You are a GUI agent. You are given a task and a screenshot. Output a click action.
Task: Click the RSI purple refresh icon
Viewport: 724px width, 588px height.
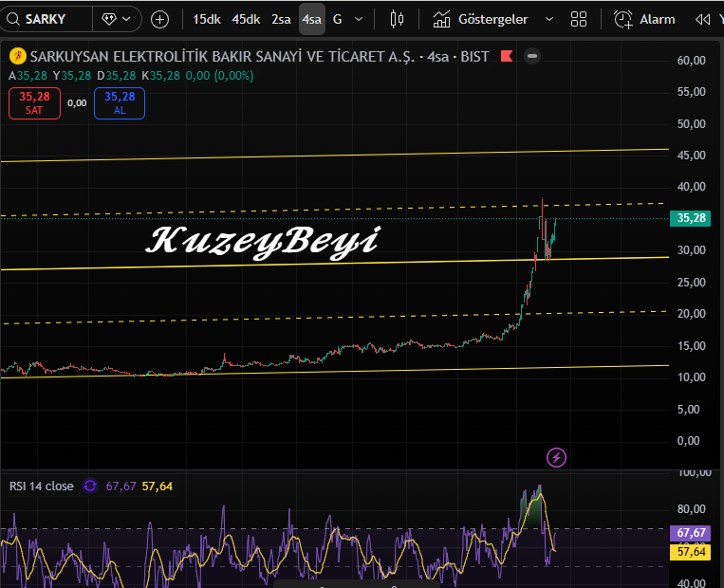(x=90, y=486)
